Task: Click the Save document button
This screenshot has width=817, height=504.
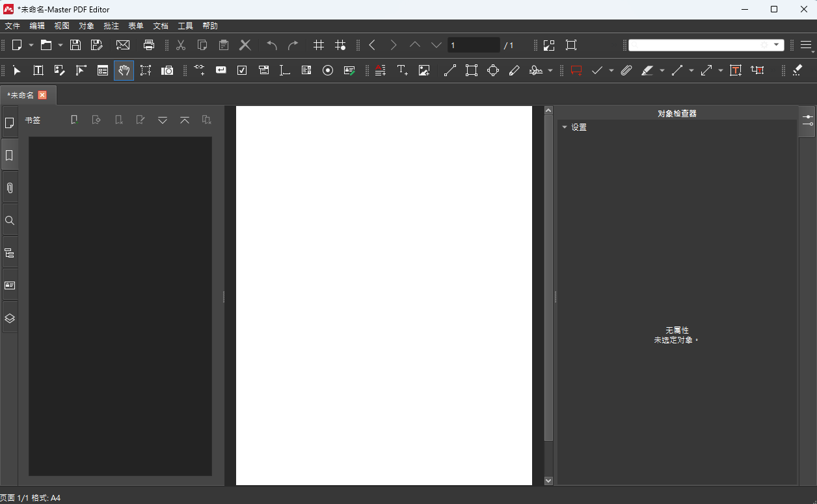Action: [x=75, y=45]
